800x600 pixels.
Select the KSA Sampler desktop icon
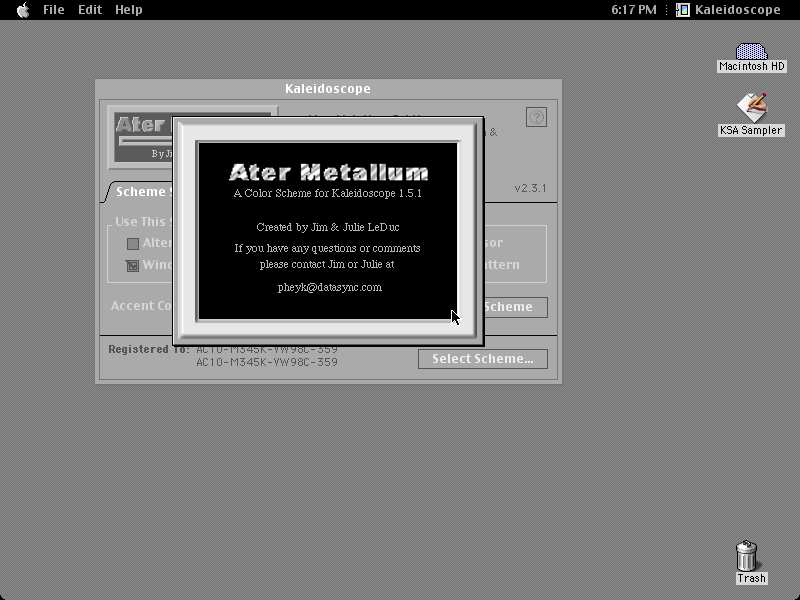pos(751,115)
